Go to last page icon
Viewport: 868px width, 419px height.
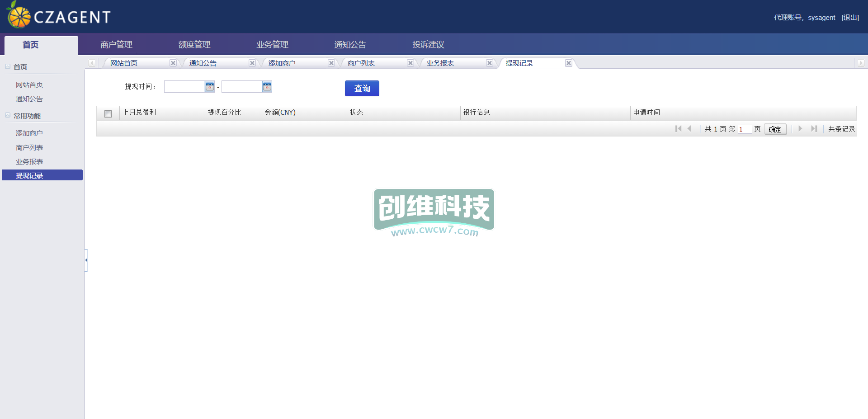pos(814,129)
